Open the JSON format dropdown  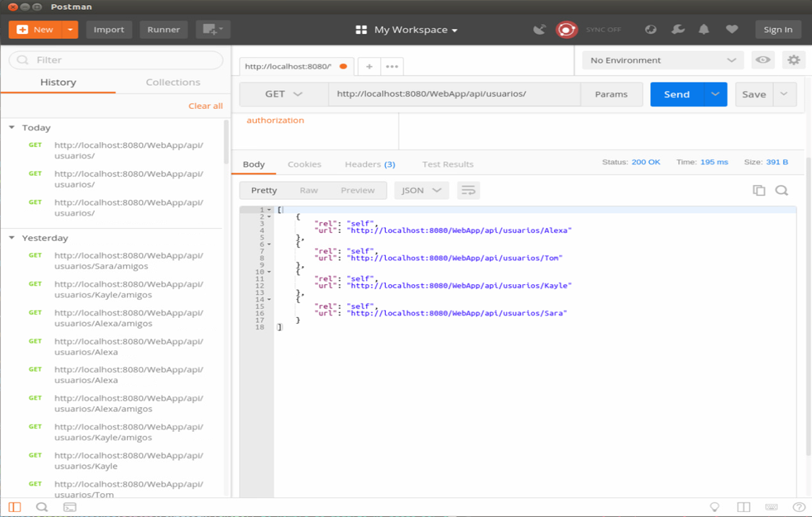tap(421, 190)
